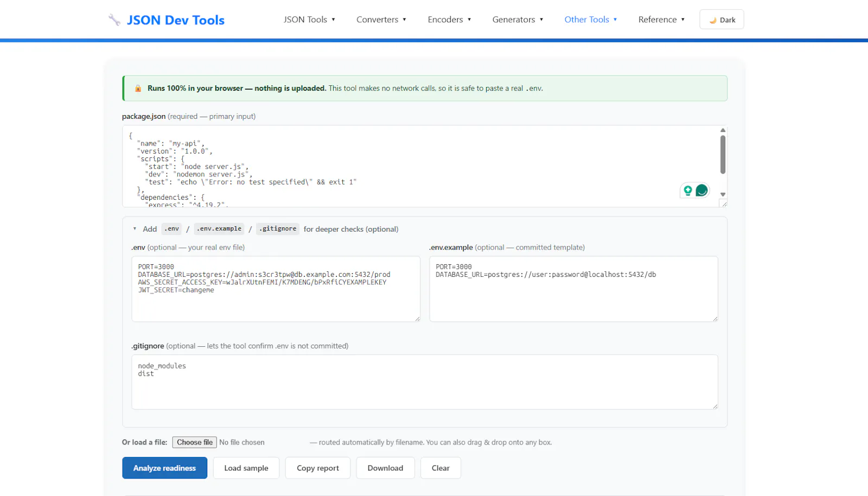Click the .env.example code tag
This screenshot has width=868, height=496.
(219, 229)
